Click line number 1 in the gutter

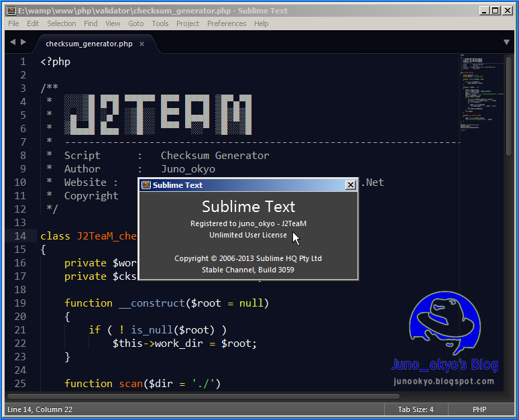pyautogui.click(x=23, y=62)
